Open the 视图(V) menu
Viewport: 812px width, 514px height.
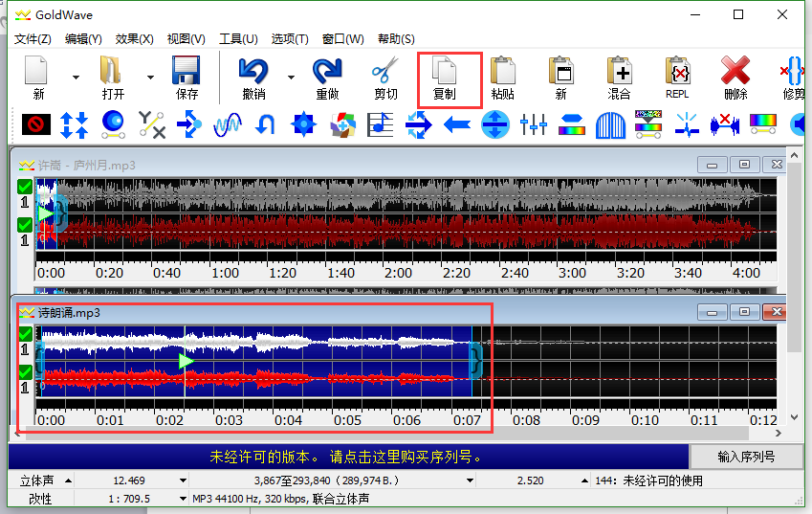point(186,39)
